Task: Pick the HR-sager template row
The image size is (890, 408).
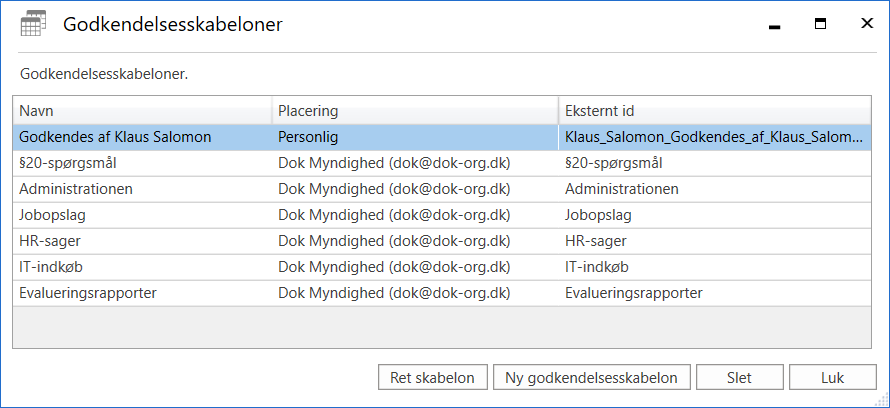Action: click(x=52, y=241)
